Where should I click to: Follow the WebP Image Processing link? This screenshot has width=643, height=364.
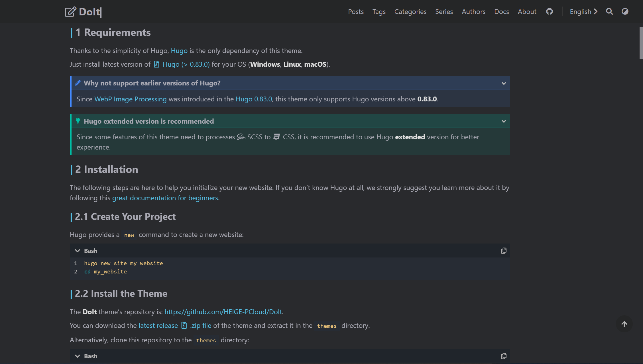tap(130, 99)
